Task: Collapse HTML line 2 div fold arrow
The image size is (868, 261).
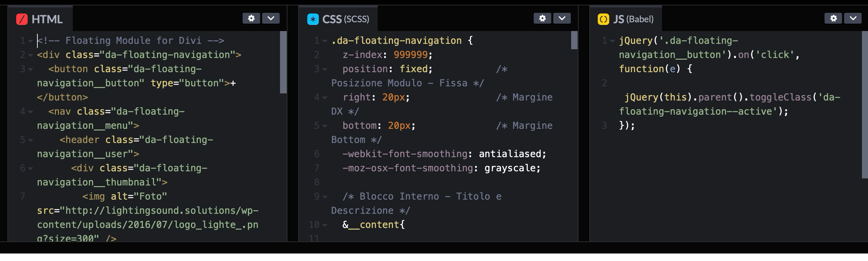Action: coord(31,55)
